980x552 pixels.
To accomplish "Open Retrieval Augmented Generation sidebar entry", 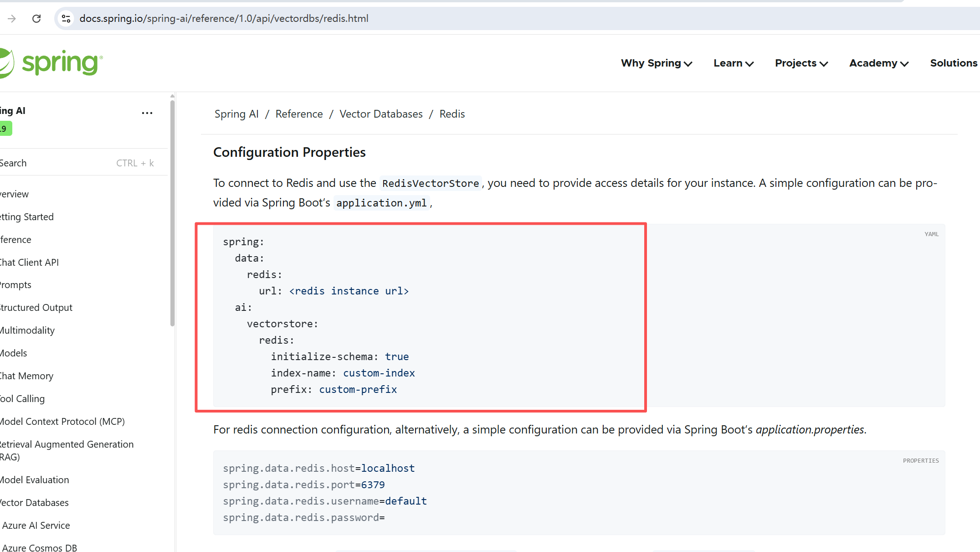I will (x=67, y=450).
